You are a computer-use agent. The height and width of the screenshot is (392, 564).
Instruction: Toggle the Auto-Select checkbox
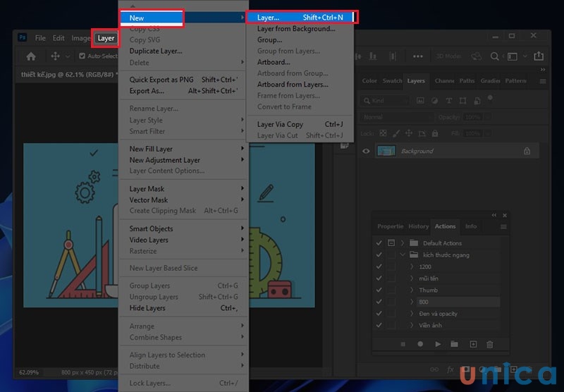(x=82, y=56)
